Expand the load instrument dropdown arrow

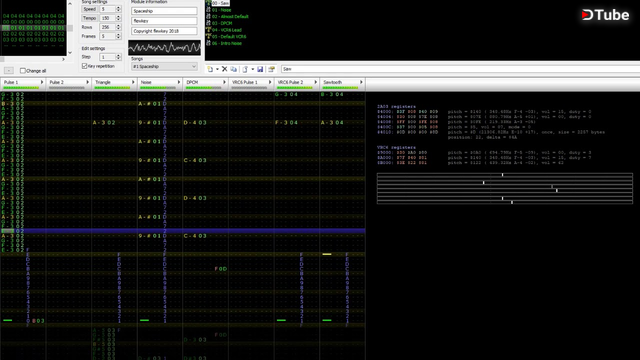coord(252,69)
